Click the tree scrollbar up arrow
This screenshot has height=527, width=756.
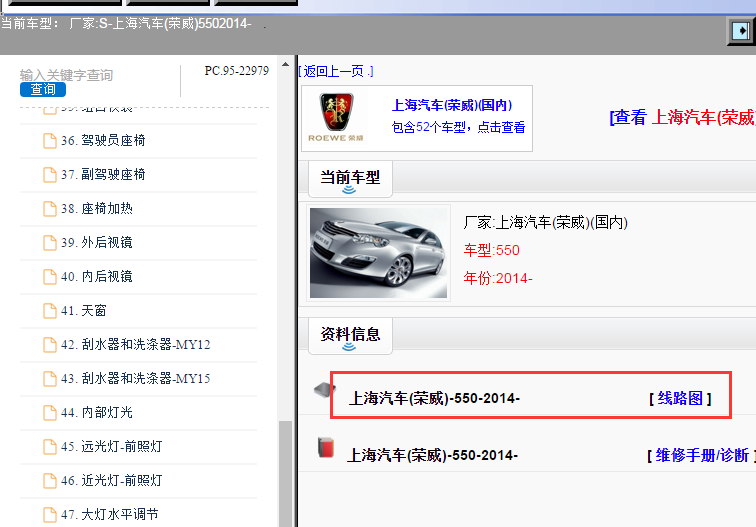285,64
